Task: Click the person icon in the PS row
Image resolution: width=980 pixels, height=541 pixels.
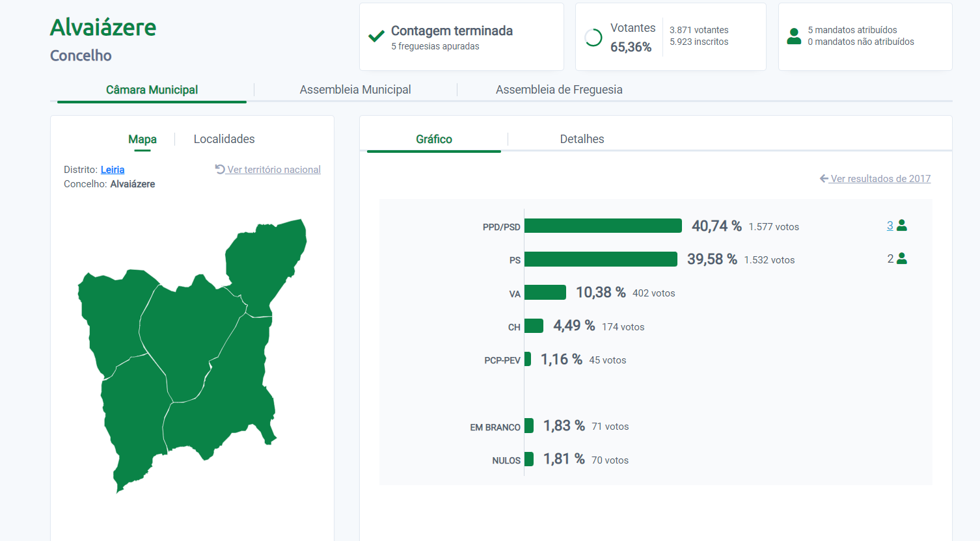Action: pyautogui.click(x=902, y=259)
